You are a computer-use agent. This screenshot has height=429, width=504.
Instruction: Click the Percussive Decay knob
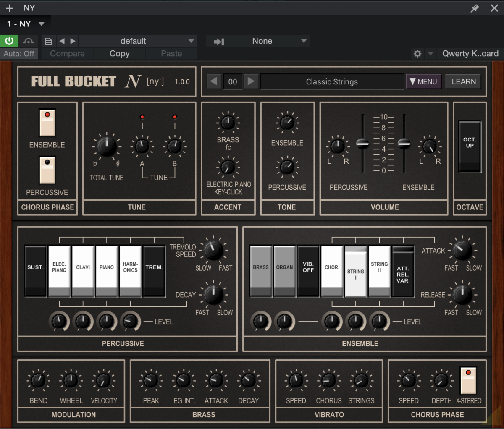click(213, 295)
